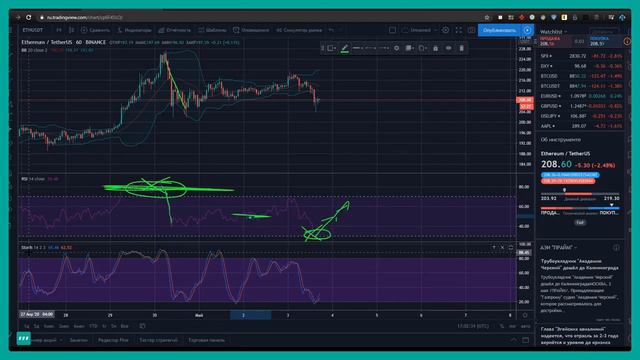Screen dimensions: 640x360
Task: Open the news panel info icon
Action: click(616, 248)
